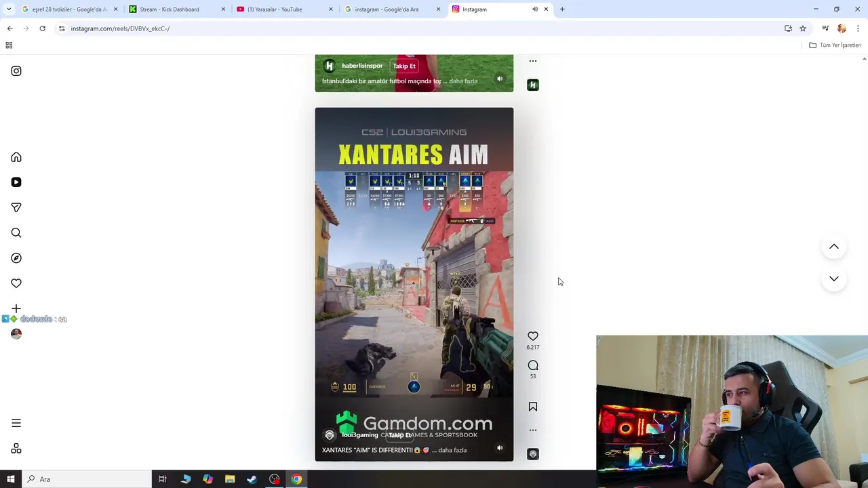Create new post with plus icon
The width and height of the screenshot is (868, 488).
pyautogui.click(x=16, y=308)
